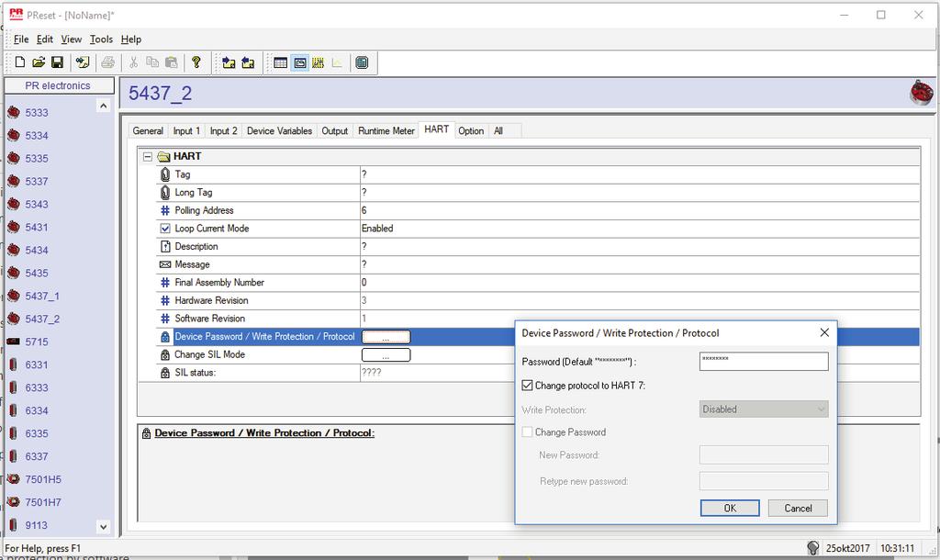
Task: Switch to the General tab
Action: pos(148,130)
